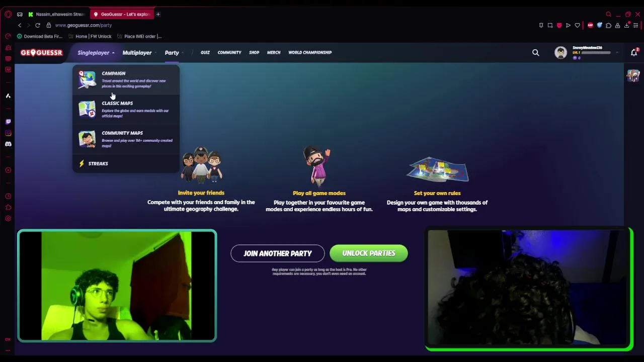Reload the GeoGuessr page
The height and width of the screenshot is (362, 644).
[x=37, y=25]
